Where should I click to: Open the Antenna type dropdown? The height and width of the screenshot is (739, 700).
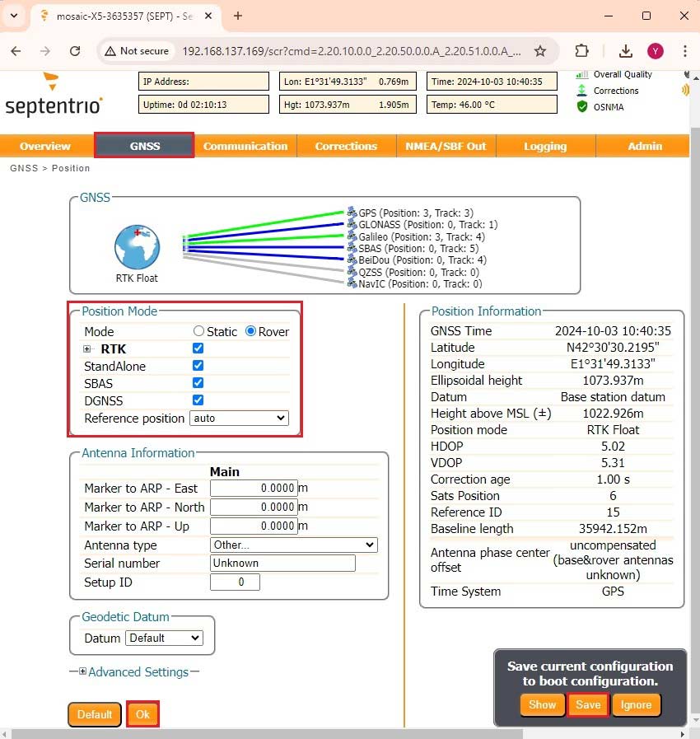(x=293, y=545)
